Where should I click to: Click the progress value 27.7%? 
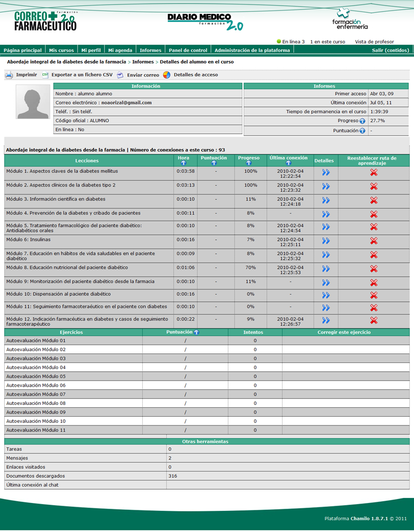click(x=378, y=121)
